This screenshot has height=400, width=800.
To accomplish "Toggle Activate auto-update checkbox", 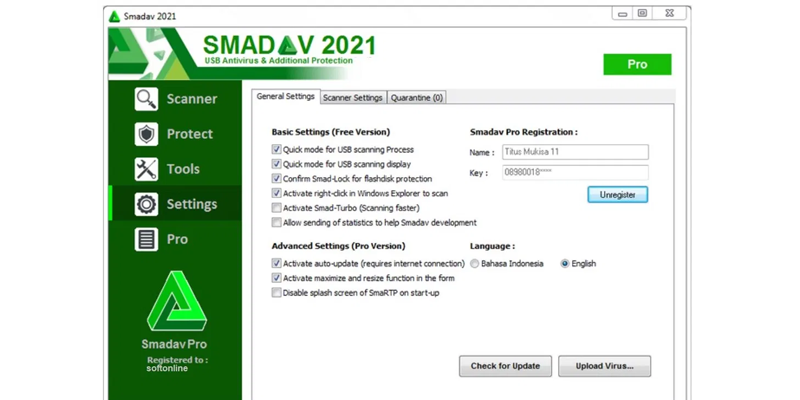I will tap(277, 264).
